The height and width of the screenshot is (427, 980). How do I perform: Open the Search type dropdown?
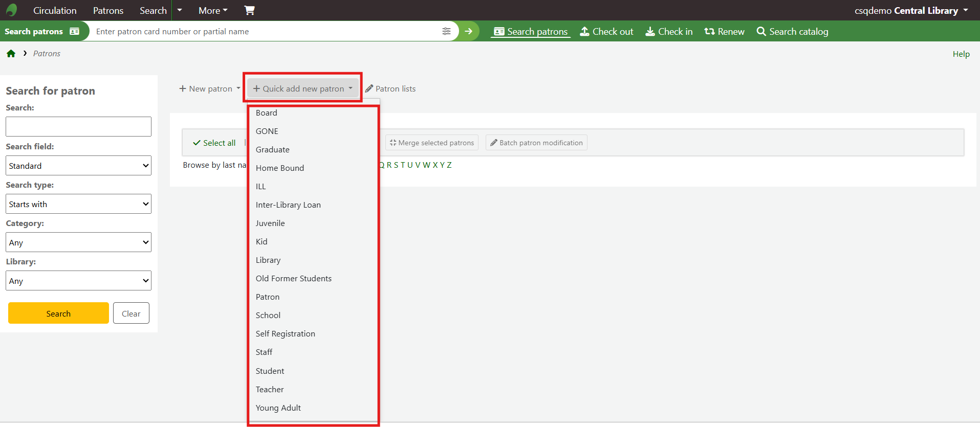point(78,204)
